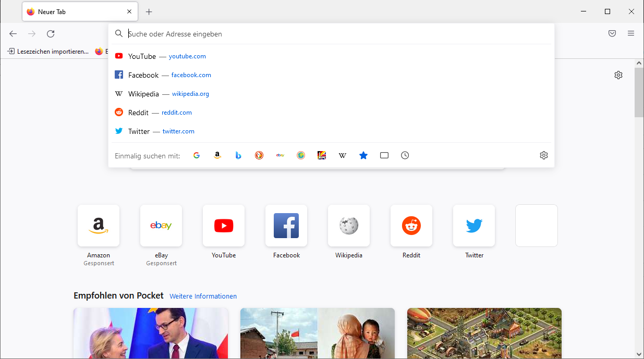Viewport: 644px width, 359px height.
Task: Search in bookmarks star icon
Action: tap(363, 155)
